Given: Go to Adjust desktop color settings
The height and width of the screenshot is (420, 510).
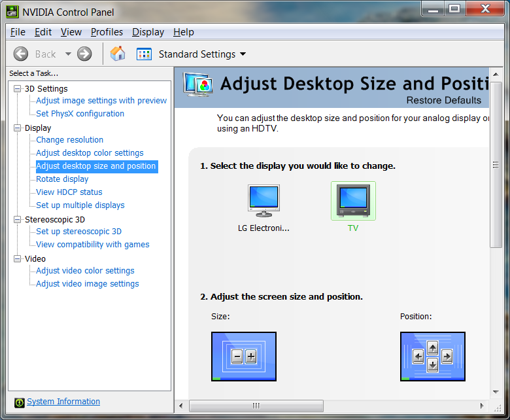Looking at the screenshot, I should [90, 153].
